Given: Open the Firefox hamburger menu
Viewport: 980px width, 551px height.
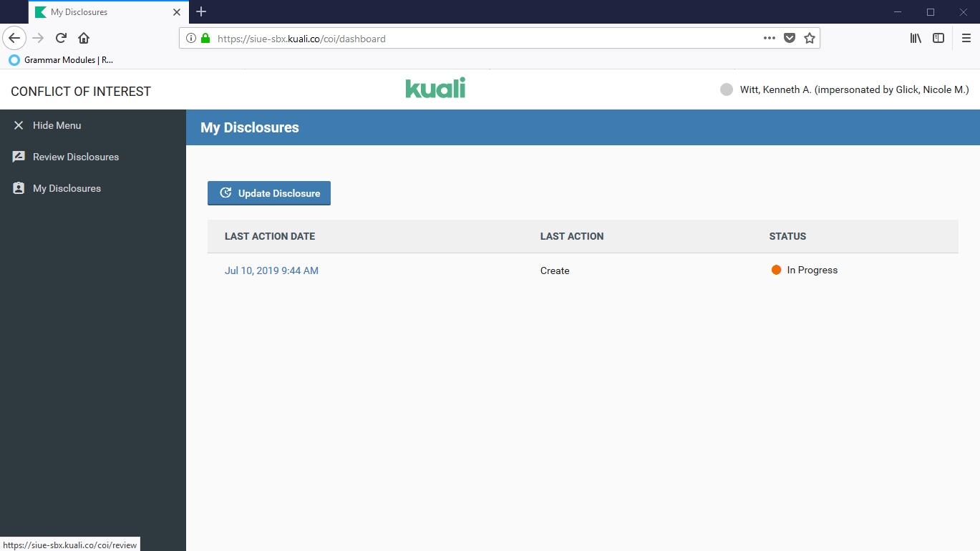Looking at the screenshot, I should point(966,39).
